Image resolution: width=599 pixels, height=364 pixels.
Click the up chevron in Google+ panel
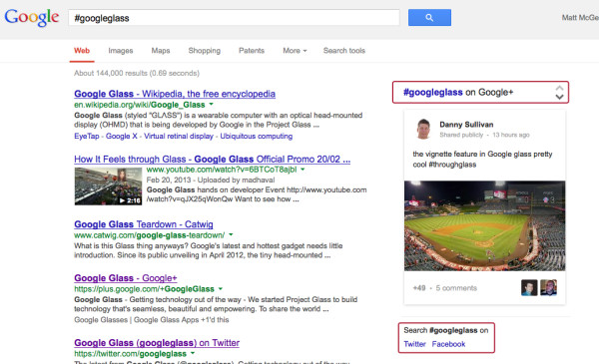[x=559, y=88]
